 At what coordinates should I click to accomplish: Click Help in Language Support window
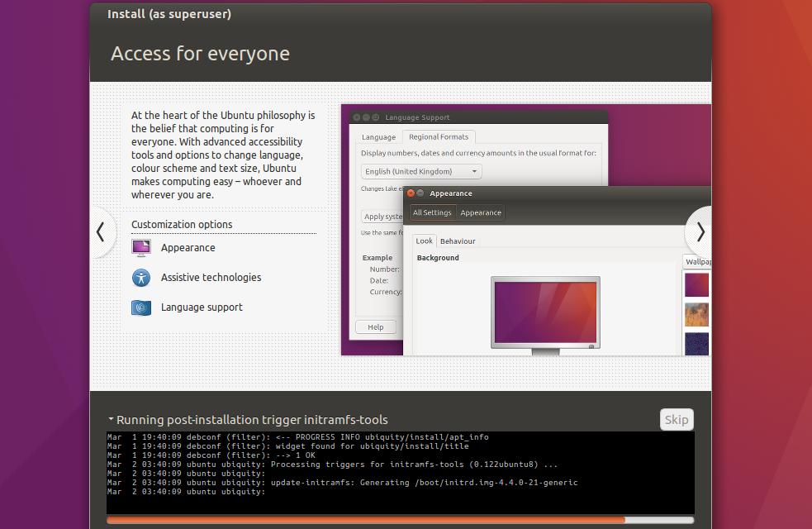coord(376,327)
